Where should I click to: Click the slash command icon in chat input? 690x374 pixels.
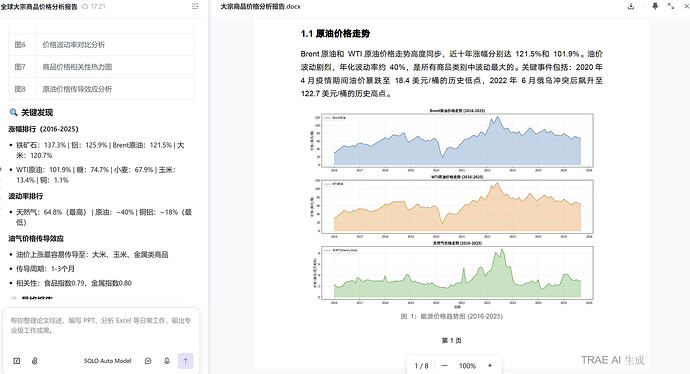click(17, 361)
